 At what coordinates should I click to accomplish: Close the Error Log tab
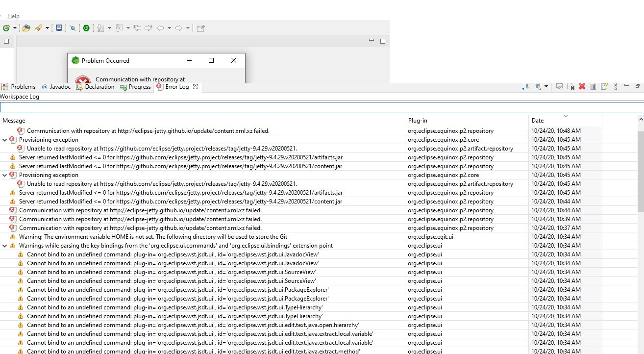[x=195, y=87]
